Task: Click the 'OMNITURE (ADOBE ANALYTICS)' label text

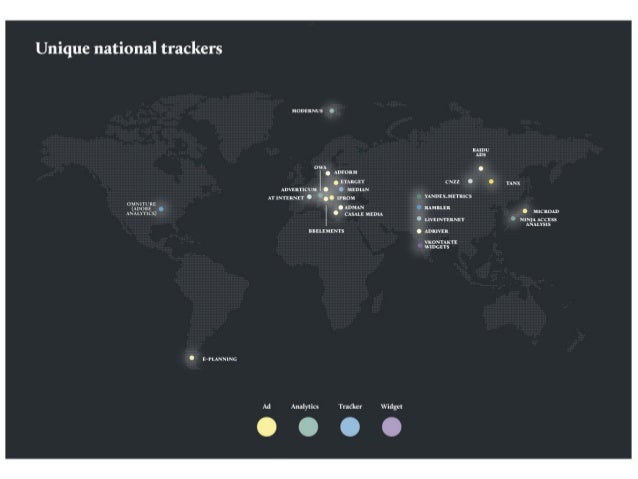Action: [141, 209]
